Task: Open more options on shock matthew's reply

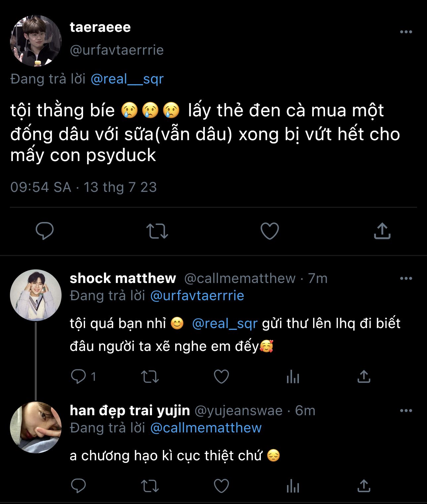Action: (x=406, y=278)
